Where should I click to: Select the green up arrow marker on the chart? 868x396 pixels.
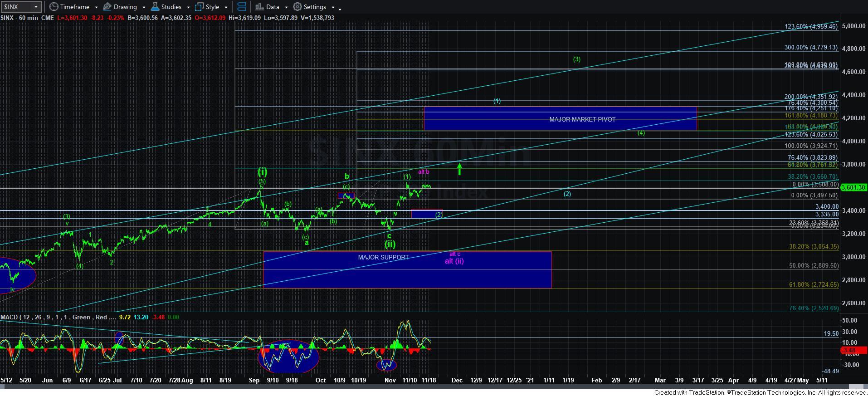click(459, 169)
